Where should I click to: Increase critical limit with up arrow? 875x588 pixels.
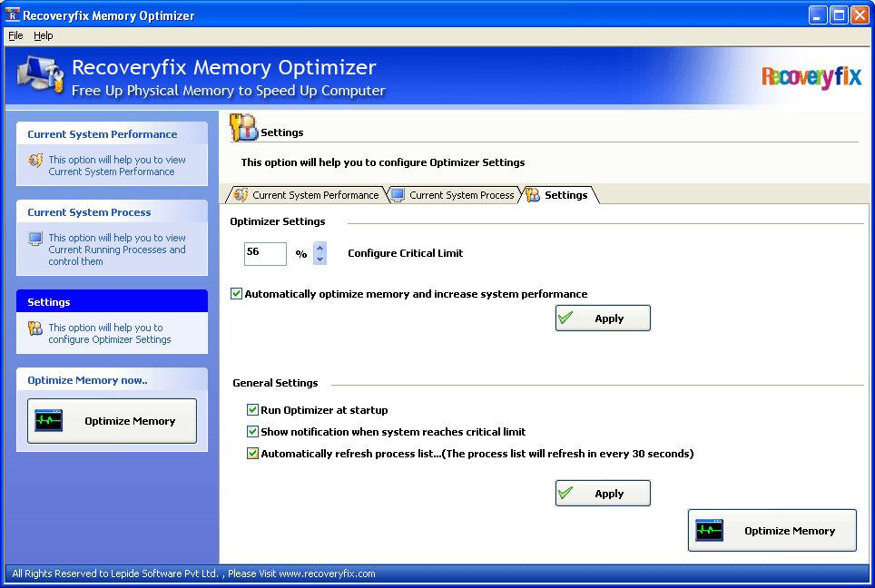tap(320, 248)
